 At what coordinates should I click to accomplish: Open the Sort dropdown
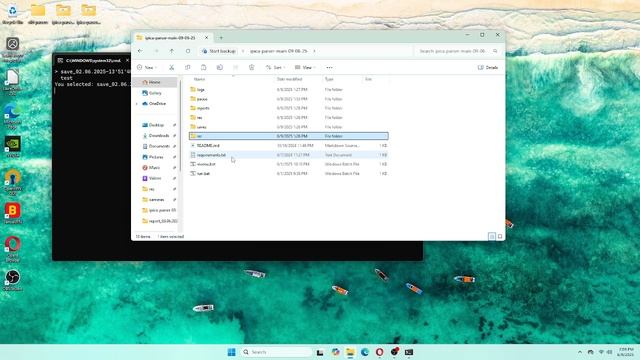[x=275, y=67]
